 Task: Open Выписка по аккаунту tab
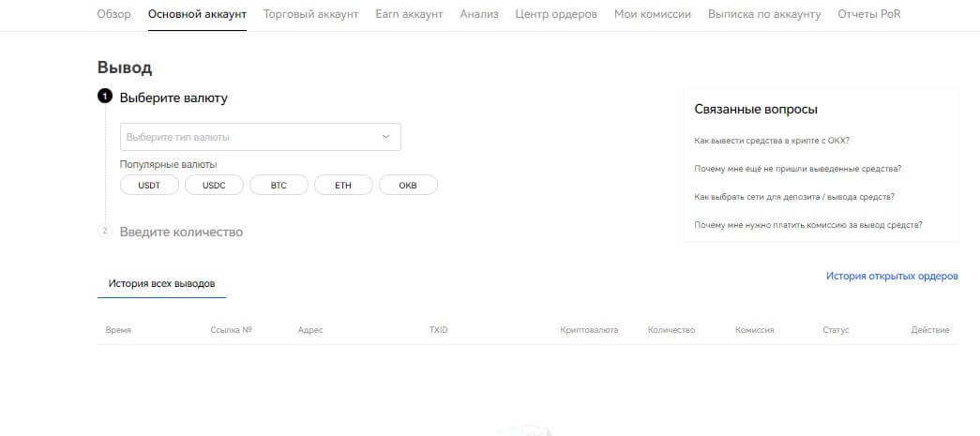(764, 14)
